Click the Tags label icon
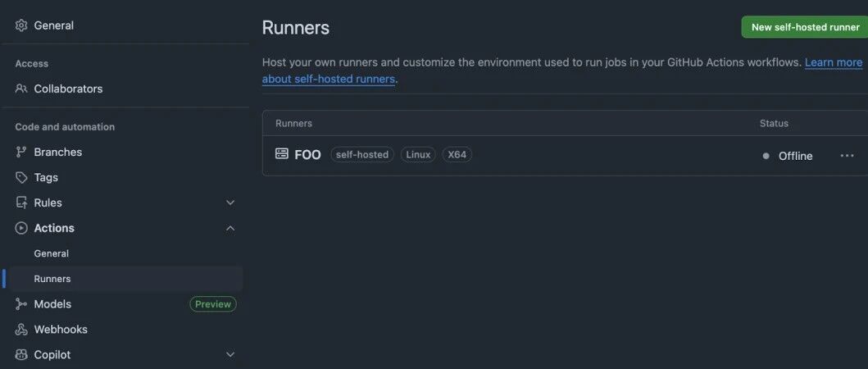Image resolution: width=868 pixels, height=369 pixels. point(21,177)
